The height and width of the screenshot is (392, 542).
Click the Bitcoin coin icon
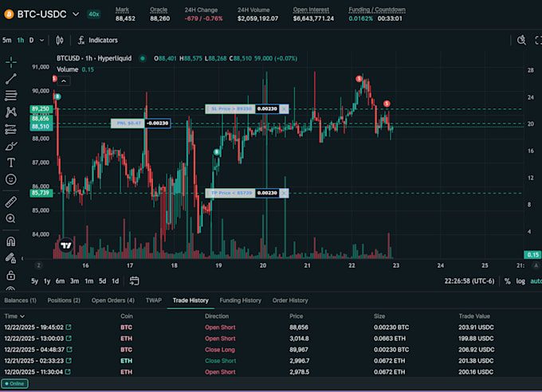tap(9, 14)
